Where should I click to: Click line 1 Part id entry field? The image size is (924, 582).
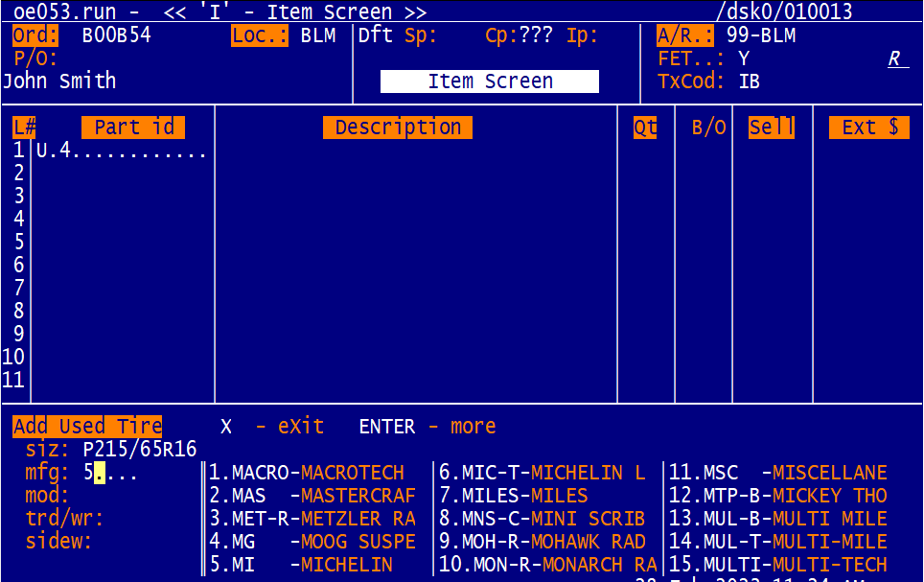pyautogui.click(x=122, y=151)
